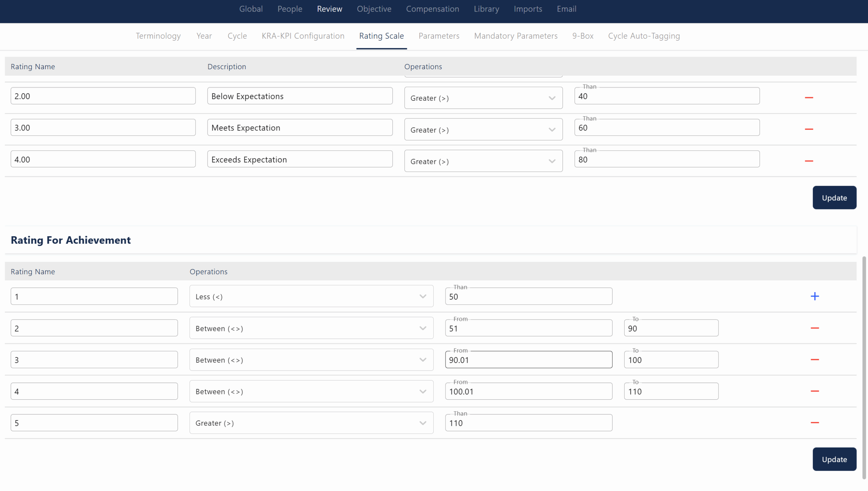
Task: Remove the Exceeds Expectation rating row
Action: [809, 161]
